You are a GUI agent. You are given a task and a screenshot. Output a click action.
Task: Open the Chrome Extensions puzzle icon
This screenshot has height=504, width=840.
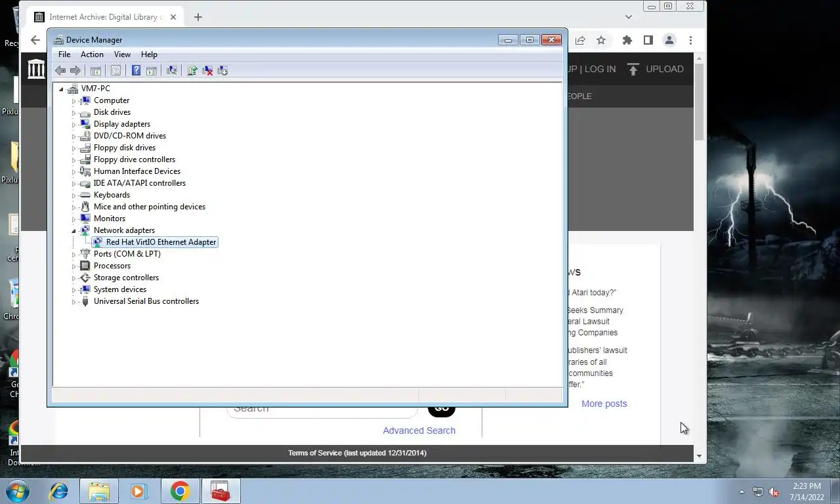(627, 40)
